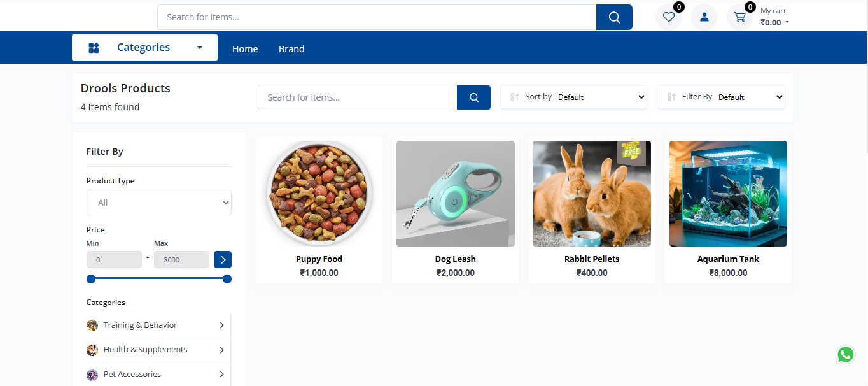This screenshot has height=386, width=868.
Task: Click the wishlist heart icon
Action: [x=668, y=17]
